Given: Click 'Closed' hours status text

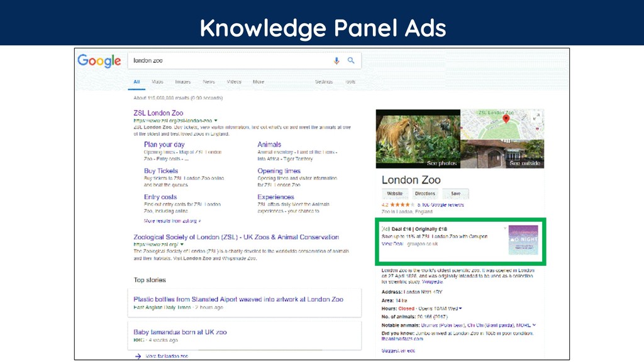Looking at the screenshot, I should 406,309.
